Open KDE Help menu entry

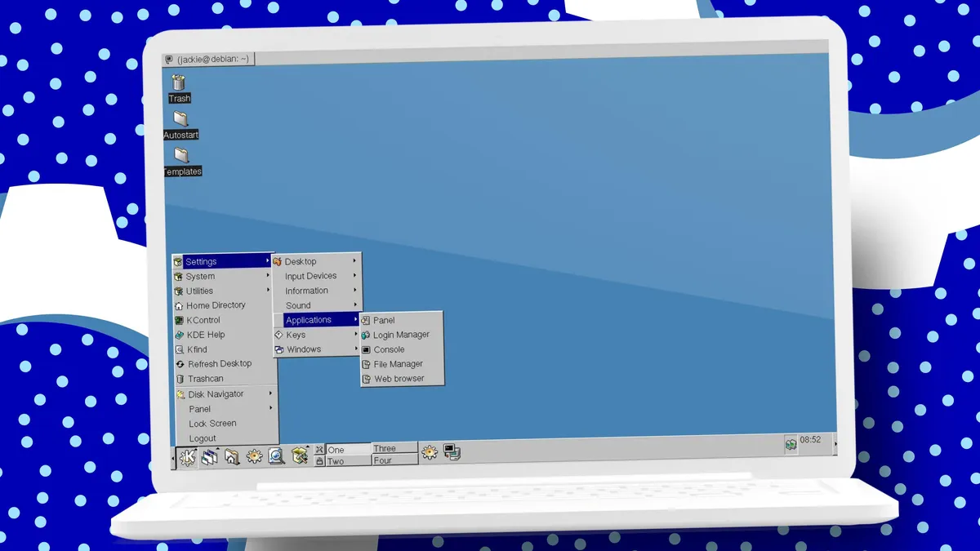[224, 335]
